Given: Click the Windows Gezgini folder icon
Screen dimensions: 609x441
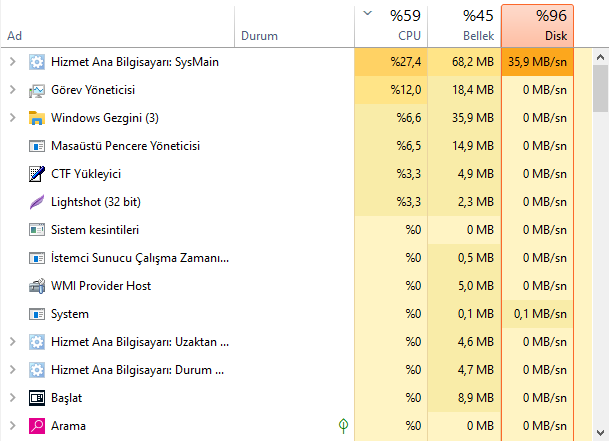Looking at the screenshot, I should point(37,118).
